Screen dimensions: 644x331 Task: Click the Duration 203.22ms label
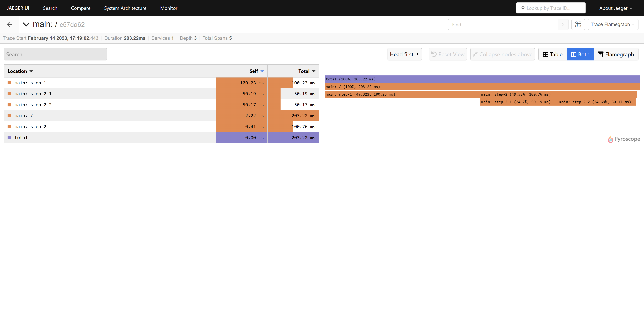point(125,38)
